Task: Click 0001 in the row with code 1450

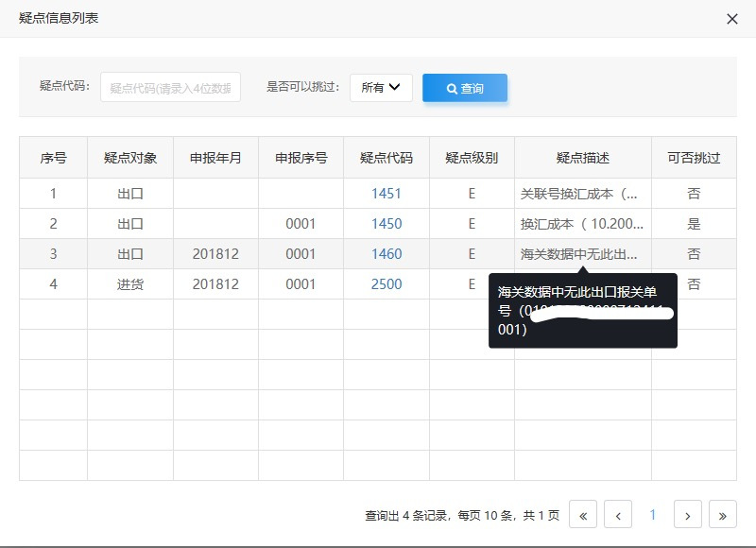Action: click(x=301, y=224)
